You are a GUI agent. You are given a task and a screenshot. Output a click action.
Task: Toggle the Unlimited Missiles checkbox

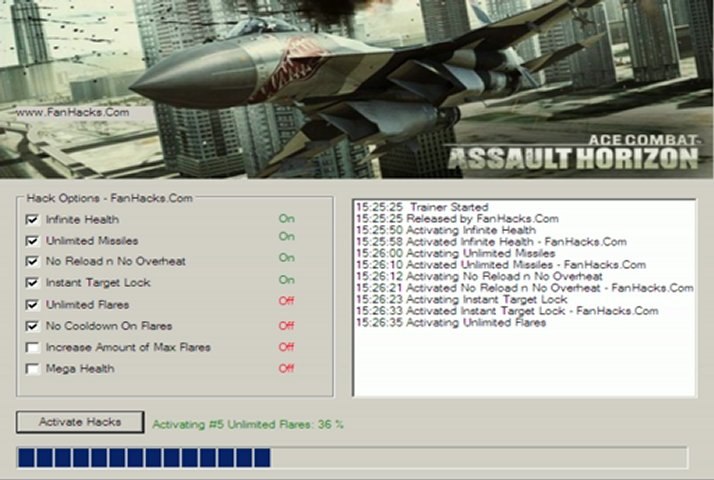[x=32, y=240]
